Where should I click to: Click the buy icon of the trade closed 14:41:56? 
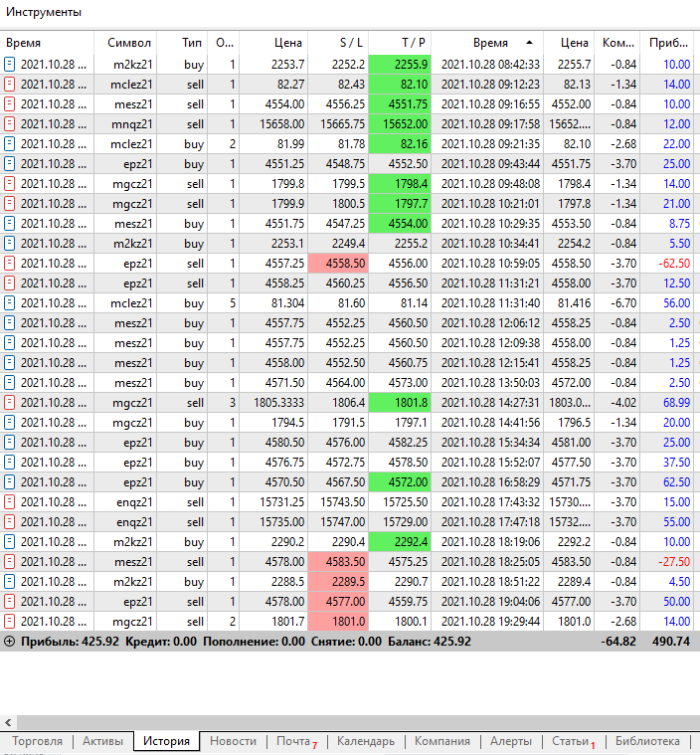pos(9,423)
